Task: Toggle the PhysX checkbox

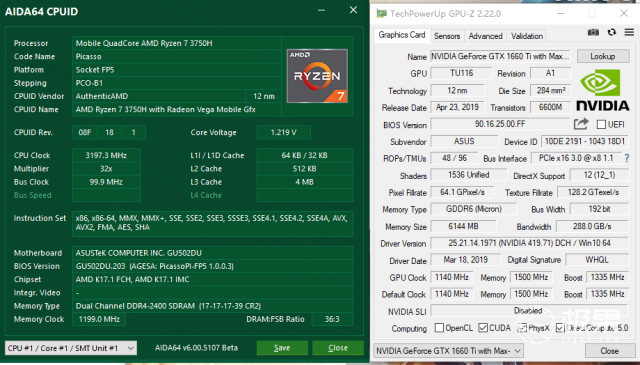Action: [x=522, y=327]
